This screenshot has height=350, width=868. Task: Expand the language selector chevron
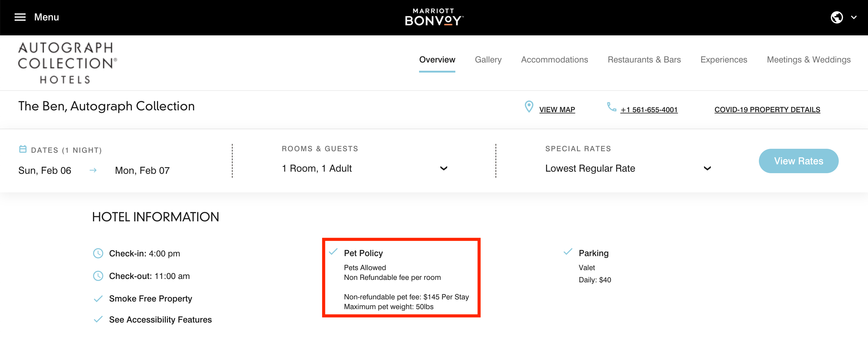click(853, 17)
